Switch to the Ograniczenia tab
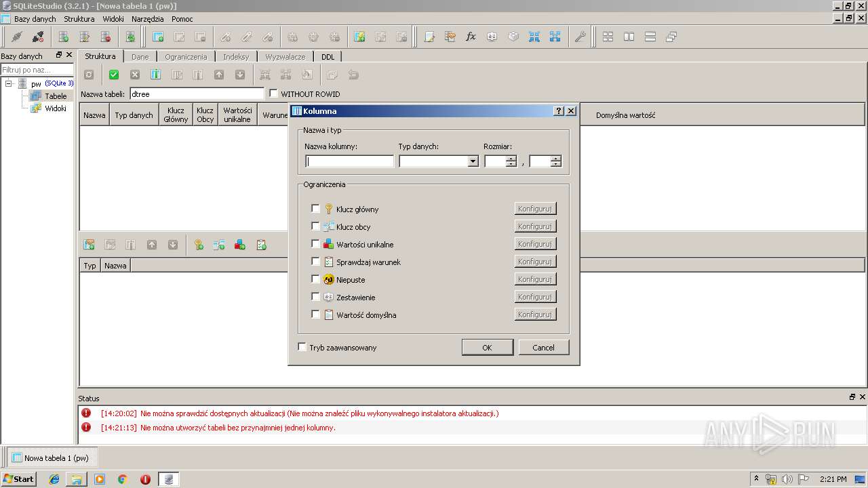Viewport: 868px width, 488px height. point(186,57)
